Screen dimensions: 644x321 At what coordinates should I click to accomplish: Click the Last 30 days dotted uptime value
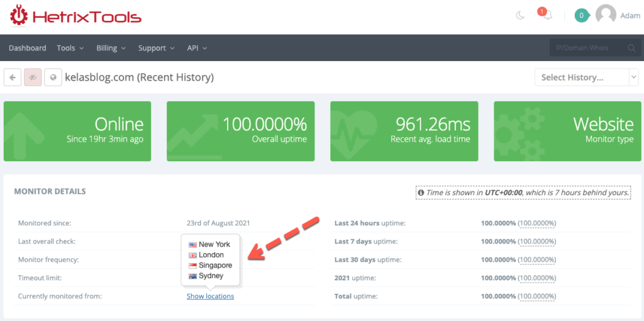coord(537,260)
